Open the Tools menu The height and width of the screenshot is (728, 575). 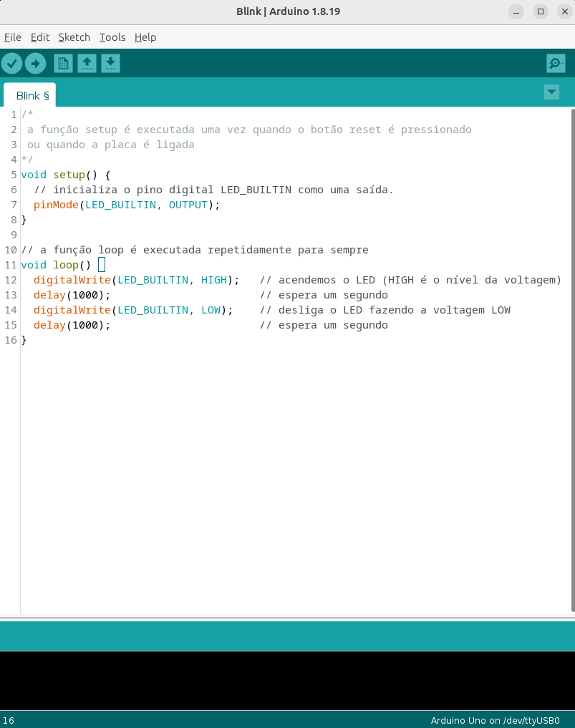[112, 37]
